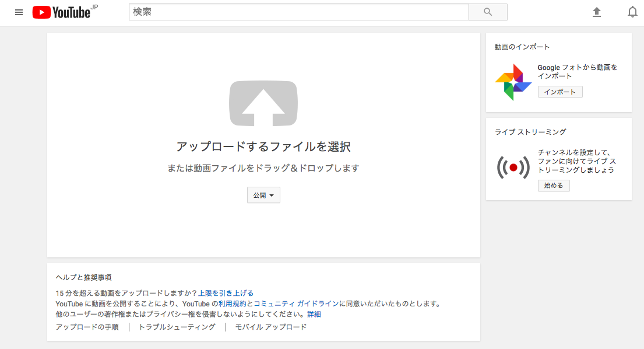Click the search magnifier button
Screen dimensions: 644x349
coord(488,12)
